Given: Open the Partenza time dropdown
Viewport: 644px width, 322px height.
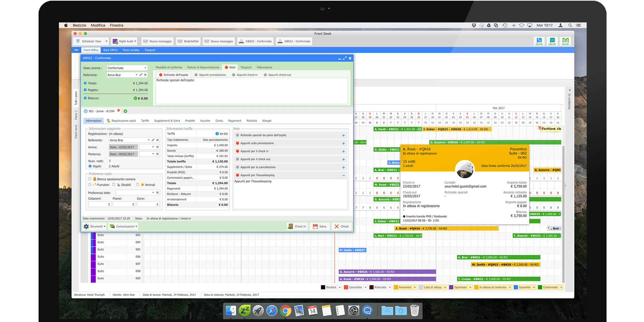Looking at the screenshot, I should (153, 154).
